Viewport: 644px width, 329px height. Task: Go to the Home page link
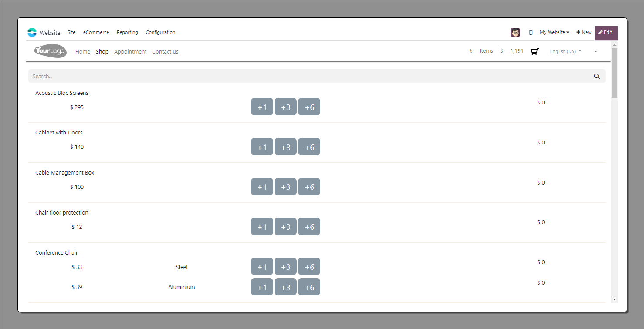click(x=83, y=51)
